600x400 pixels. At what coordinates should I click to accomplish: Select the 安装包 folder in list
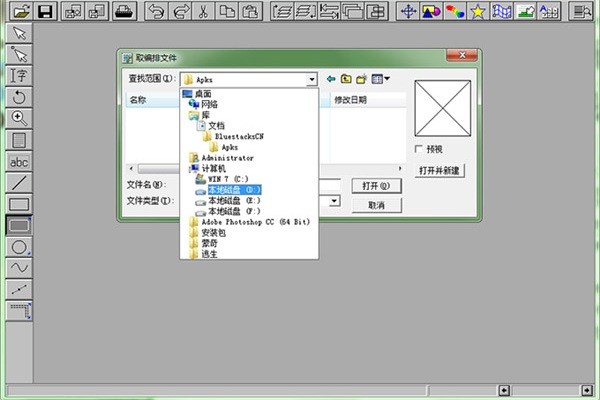[x=214, y=232]
